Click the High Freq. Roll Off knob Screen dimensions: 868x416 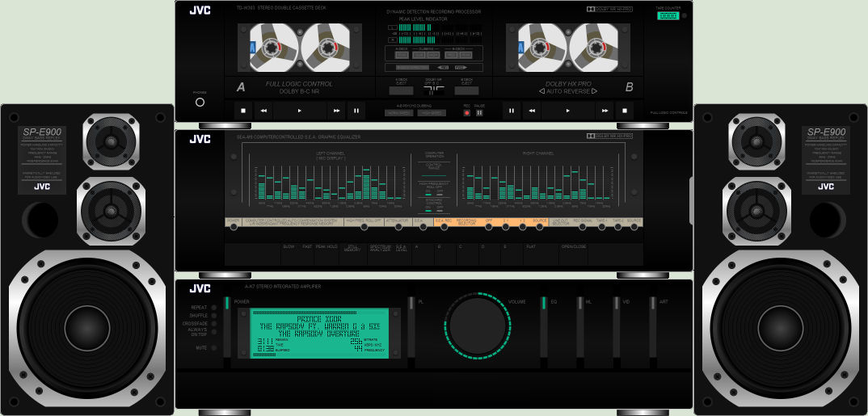pyautogui.click(x=364, y=227)
